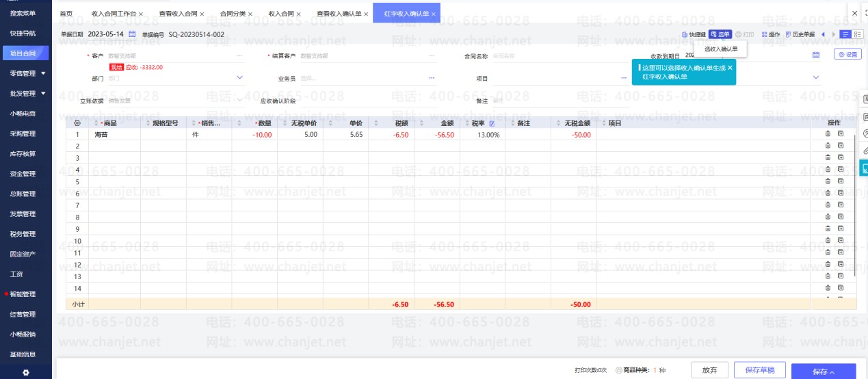Open the attachment paperclip icon on right edge
This screenshot has height=379, width=868.
click(x=865, y=151)
